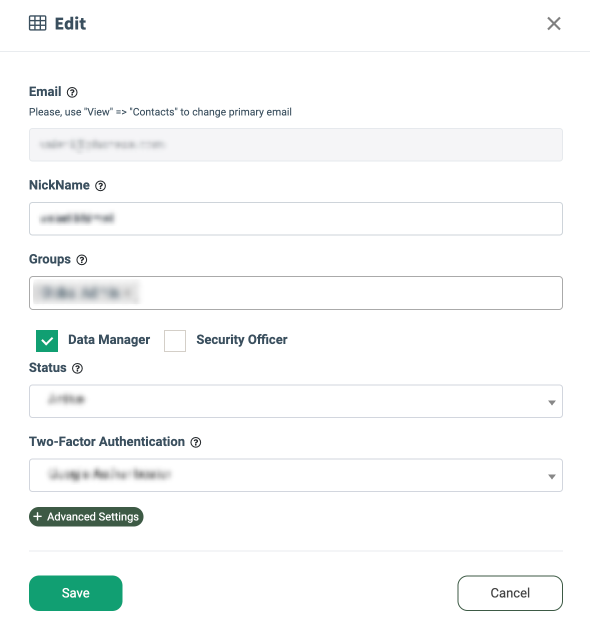This screenshot has height=630, width=590.
Task: Click the NickName help icon
Action: coord(100,186)
